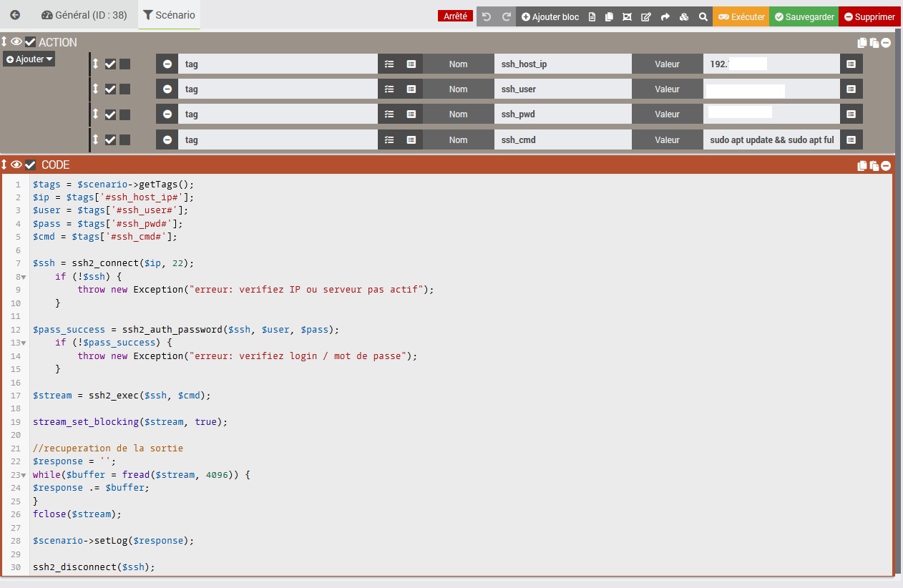Screen dimensions: 903x588
Task: Open the Ajouter dropdown in ACTION block
Action: 29,59
